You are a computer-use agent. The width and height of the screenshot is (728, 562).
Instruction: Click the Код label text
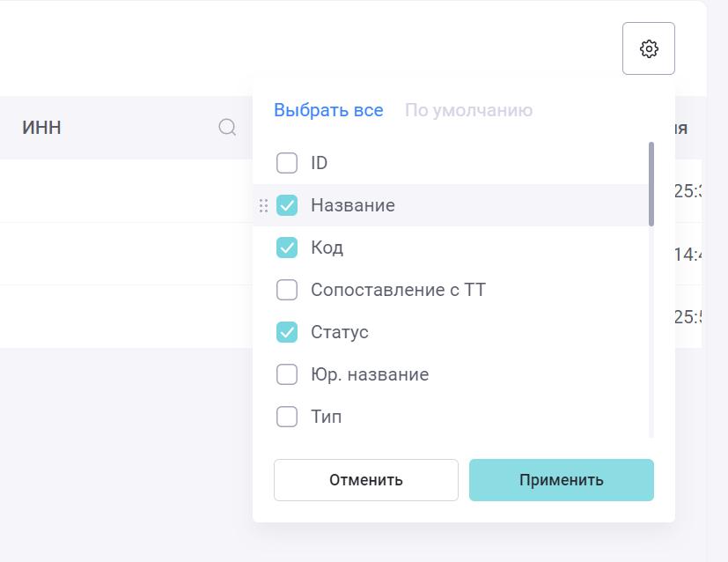pyautogui.click(x=327, y=248)
